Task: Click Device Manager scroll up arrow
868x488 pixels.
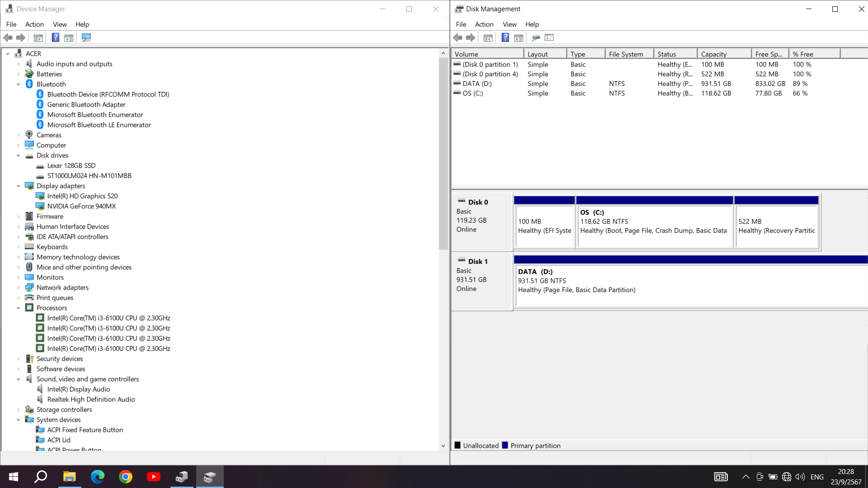Action: [443, 53]
